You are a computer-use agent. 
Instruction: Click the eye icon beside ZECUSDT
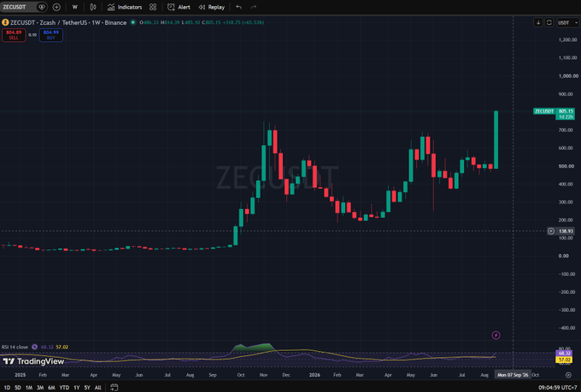tap(42, 7)
